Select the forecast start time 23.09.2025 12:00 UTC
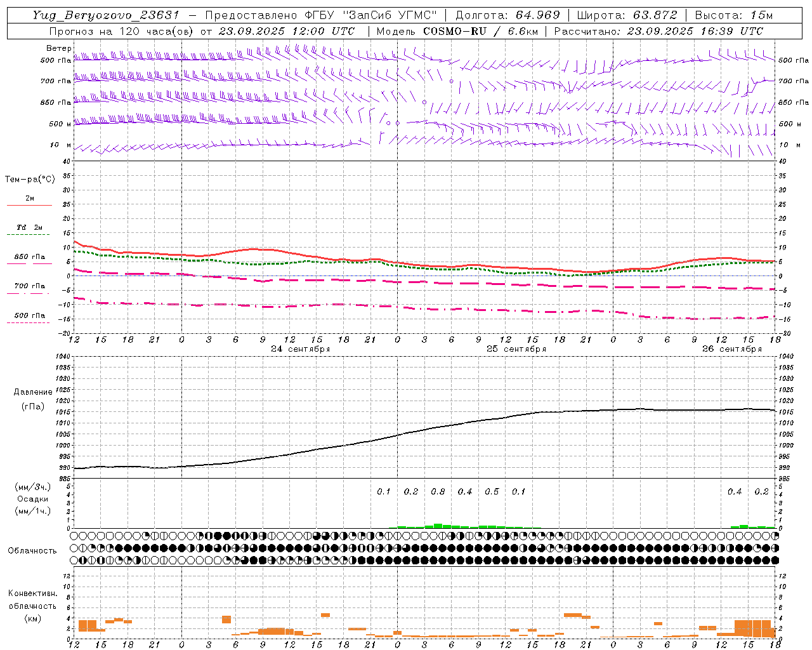Screen dimensions: 812x650 (x=287, y=31)
